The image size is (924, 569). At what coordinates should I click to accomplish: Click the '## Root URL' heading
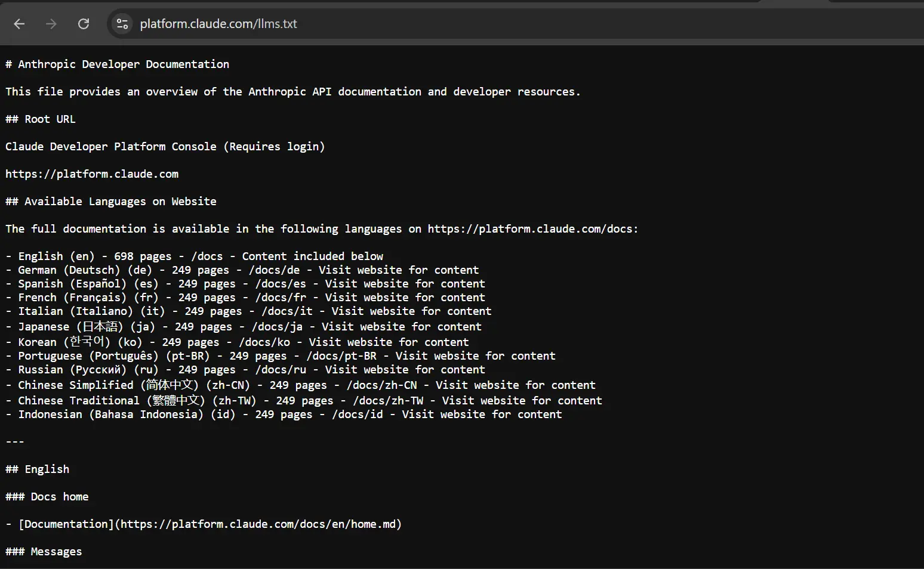click(41, 119)
